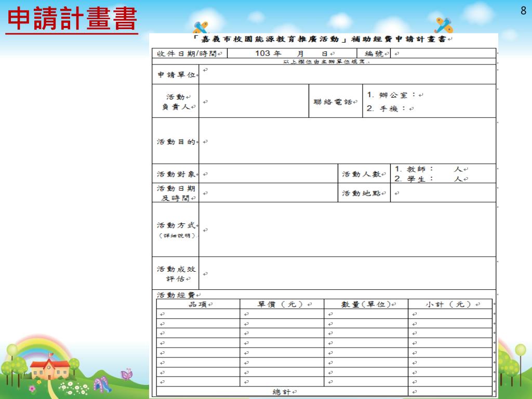This screenshot has height=399, width=532.
Task: Click the empty field beside 活動目的
Action: click(348, 141)
